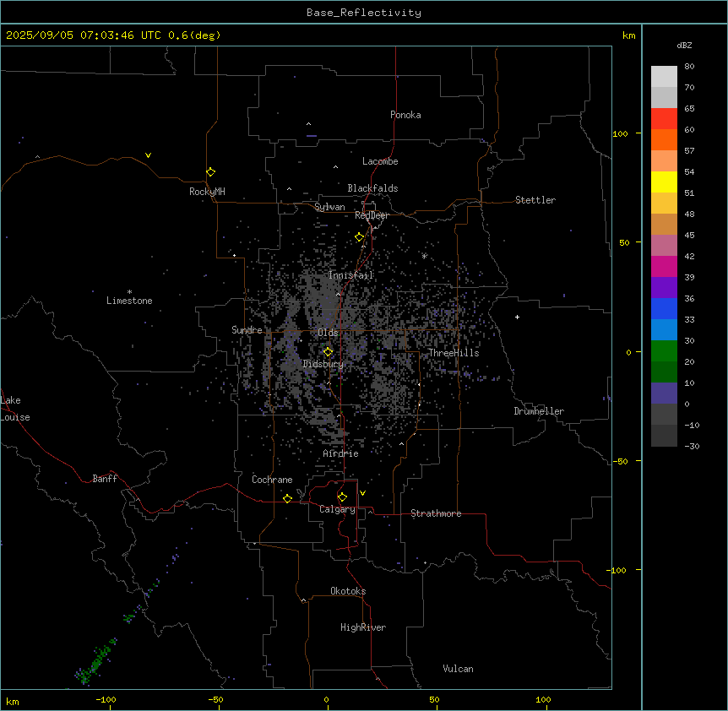728x711 pixels.
Task: Click the 50 tick label on the horizontal axis
Action: [x=434, y=699]
